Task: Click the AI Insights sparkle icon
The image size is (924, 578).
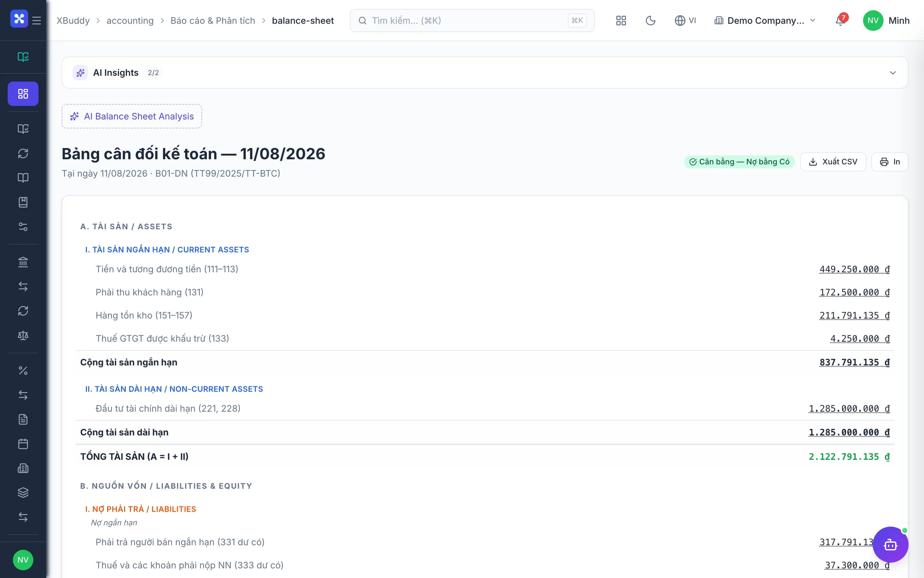Action: [80, 73]
